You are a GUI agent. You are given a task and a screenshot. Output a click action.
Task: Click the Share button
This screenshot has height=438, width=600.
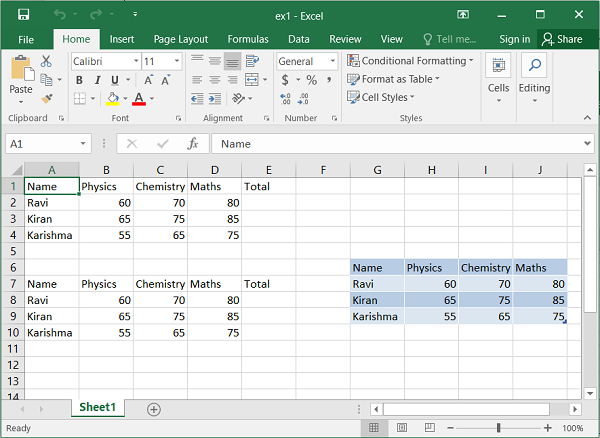pos(562,39)
